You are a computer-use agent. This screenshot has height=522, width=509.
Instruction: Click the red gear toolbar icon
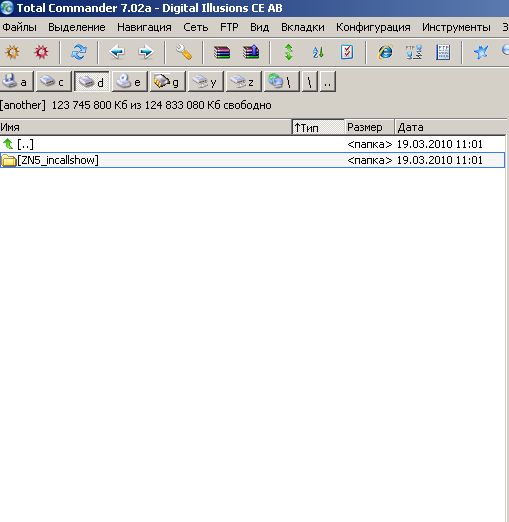pos(41,52)
